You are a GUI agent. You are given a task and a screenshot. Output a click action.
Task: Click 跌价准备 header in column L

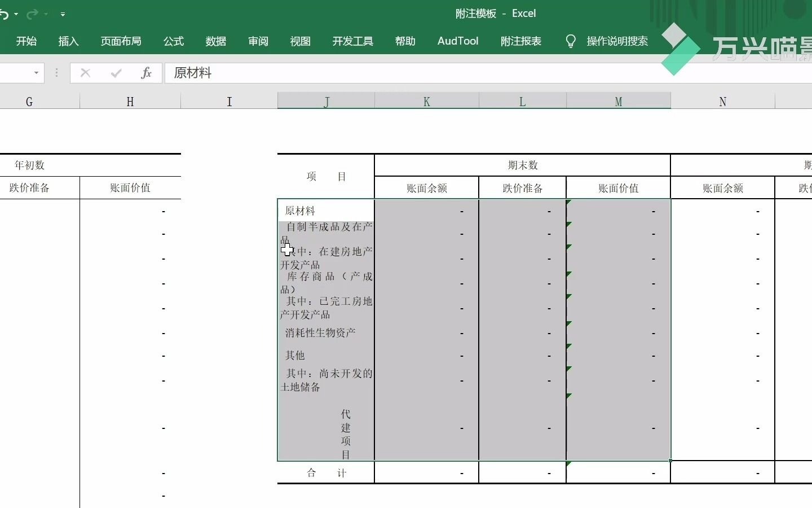tap(523, 188)
